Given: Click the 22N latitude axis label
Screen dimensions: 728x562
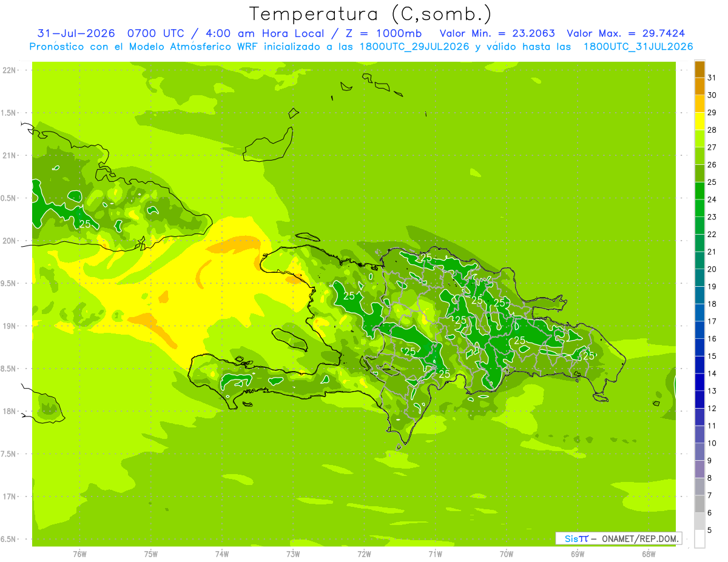Looking at the screenshot, I should [x=11, y=70].
